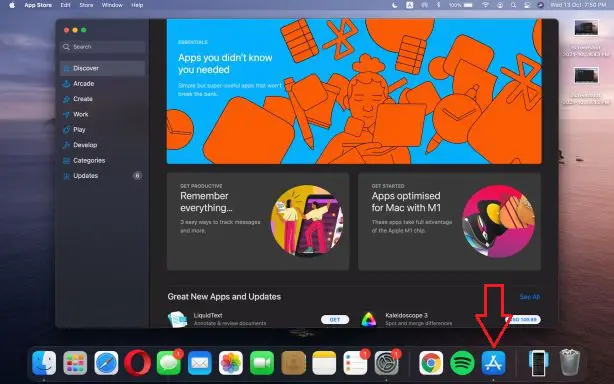This screenshot has width=614, height=384.
Task: Open the Mail app in Dock
Action: pos(200,363)
